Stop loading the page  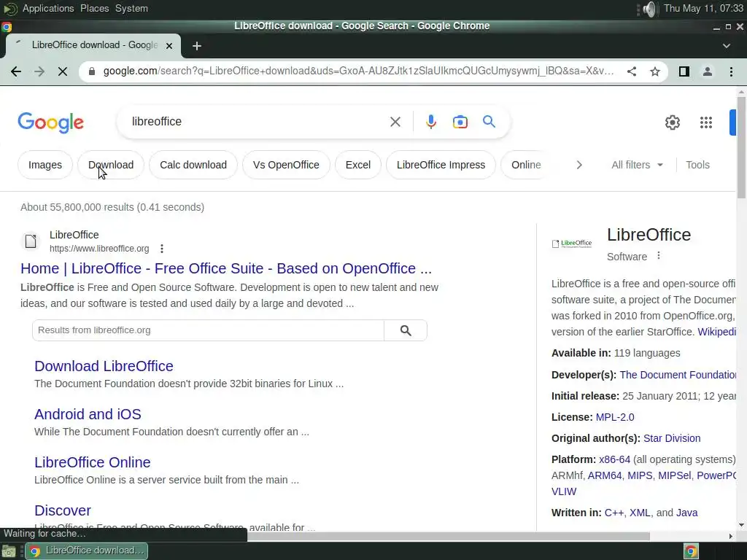(x=63, y=71)
